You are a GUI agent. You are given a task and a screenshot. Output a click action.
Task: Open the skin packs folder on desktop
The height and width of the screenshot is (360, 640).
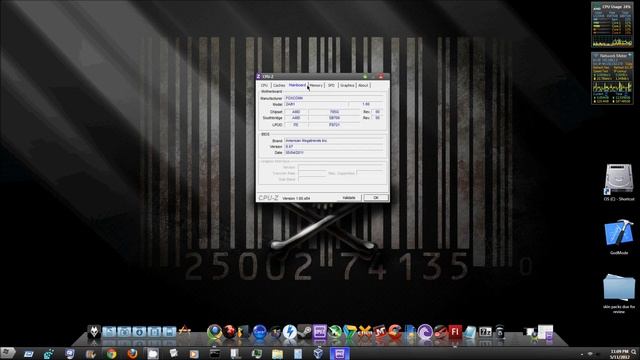[619, 293]
